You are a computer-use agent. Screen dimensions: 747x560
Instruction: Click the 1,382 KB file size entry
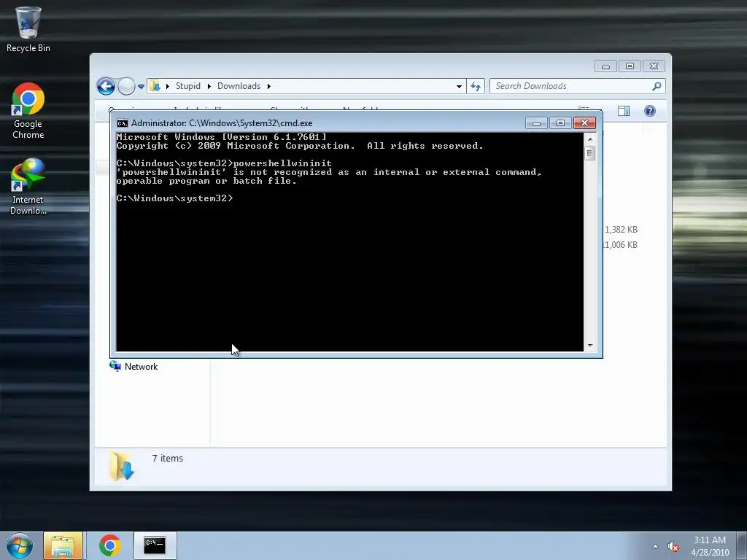pyautogui.click(x=621, y=230)
